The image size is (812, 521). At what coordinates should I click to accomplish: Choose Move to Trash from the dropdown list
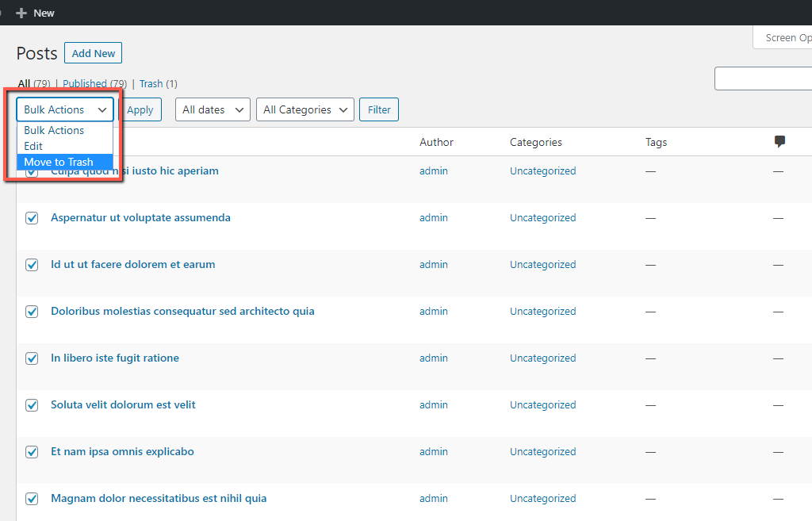65,162
